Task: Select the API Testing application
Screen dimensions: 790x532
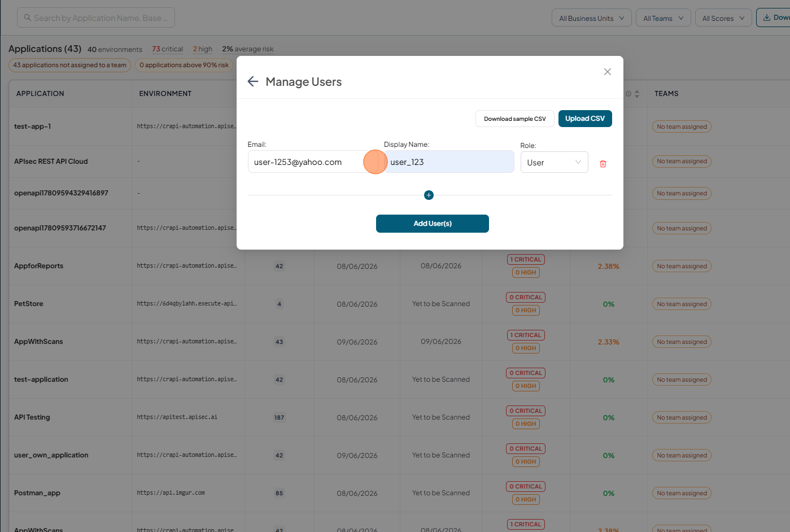Action: pos(32,417)
